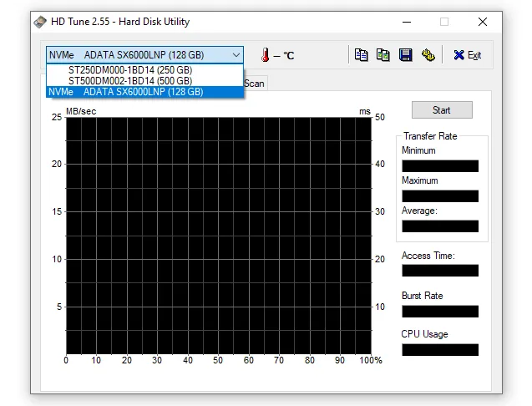The width and height of the screenshot is (532, 406).
Task: Click the benchmark graph area
Action: pos(219,236)
